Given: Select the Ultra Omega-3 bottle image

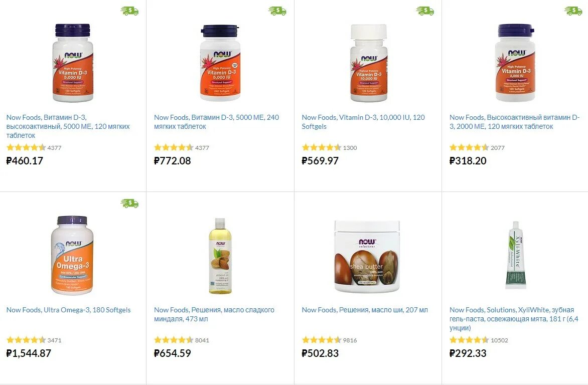Looking at the screenshot, I should pyautogui.click(x=72, y=255).
